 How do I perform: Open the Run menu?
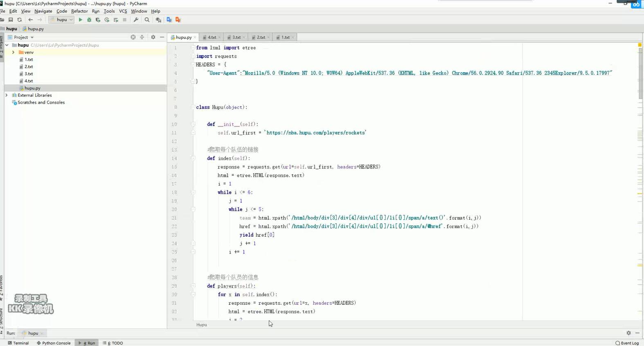96,11
